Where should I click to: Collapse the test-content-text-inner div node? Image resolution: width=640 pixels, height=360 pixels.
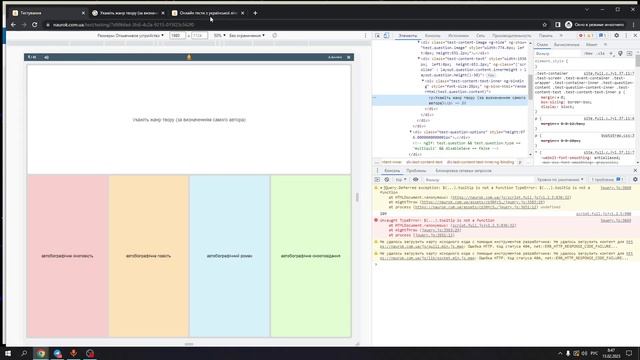click(423, 81)
